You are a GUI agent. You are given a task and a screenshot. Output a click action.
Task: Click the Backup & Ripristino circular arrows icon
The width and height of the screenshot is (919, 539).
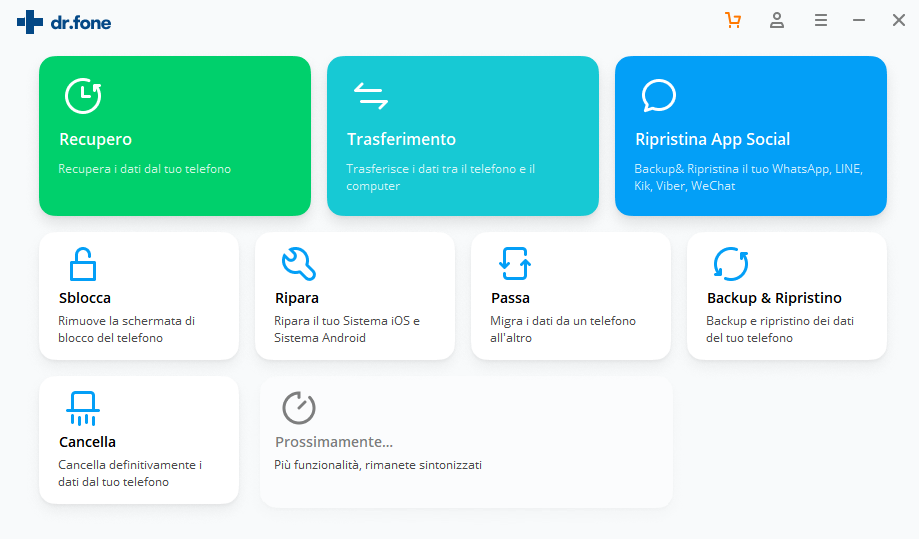730,264
